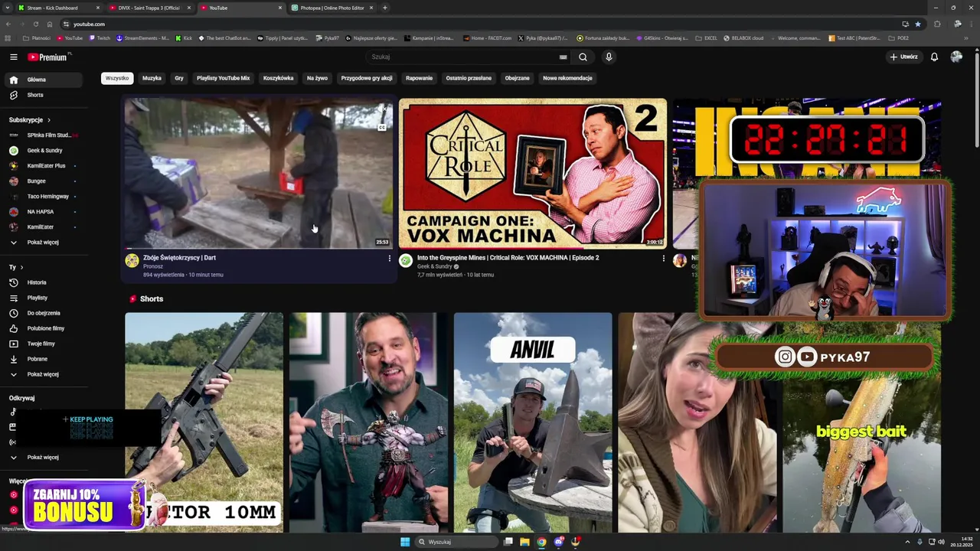Select the Ostatnio przesłane chip

coord(469,78)
